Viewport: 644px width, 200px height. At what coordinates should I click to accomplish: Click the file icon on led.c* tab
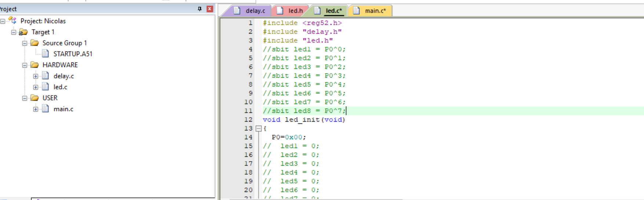pos(317,11)
